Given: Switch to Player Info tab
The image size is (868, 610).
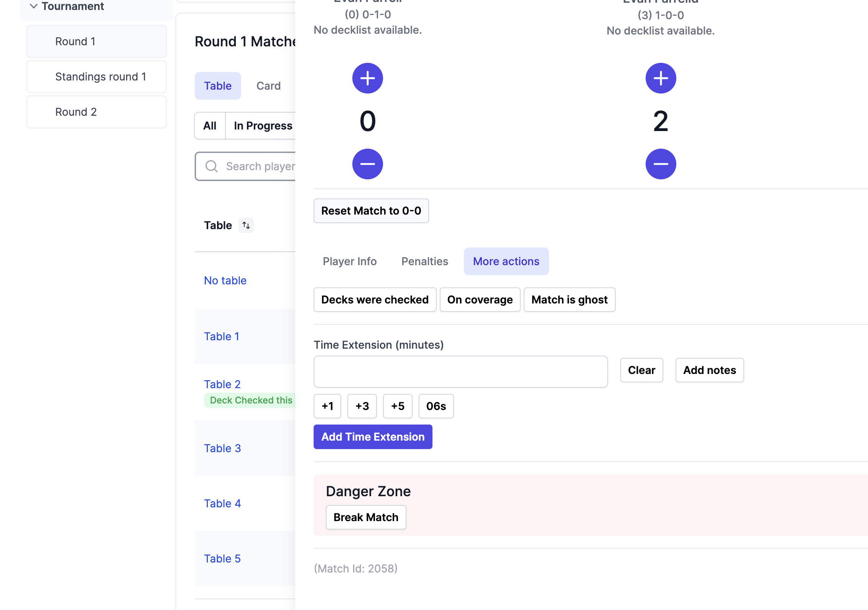Looking at the screenshot, I should 349,261.
